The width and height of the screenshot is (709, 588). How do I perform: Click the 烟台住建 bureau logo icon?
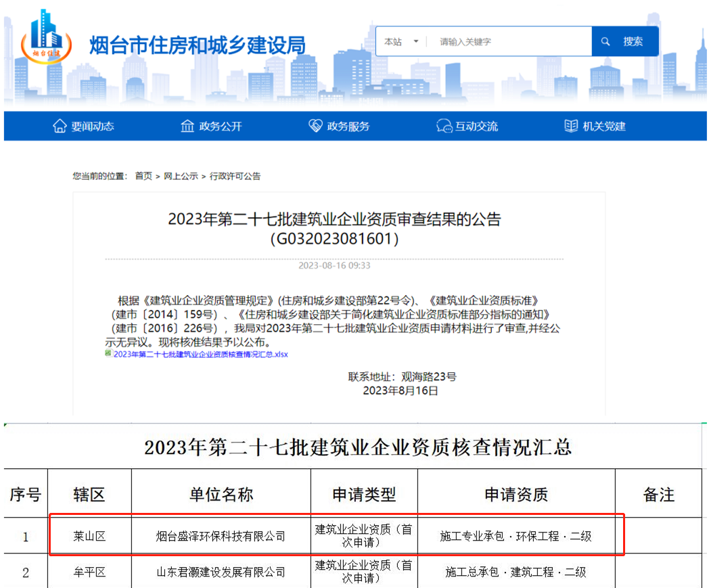(46, 37)
